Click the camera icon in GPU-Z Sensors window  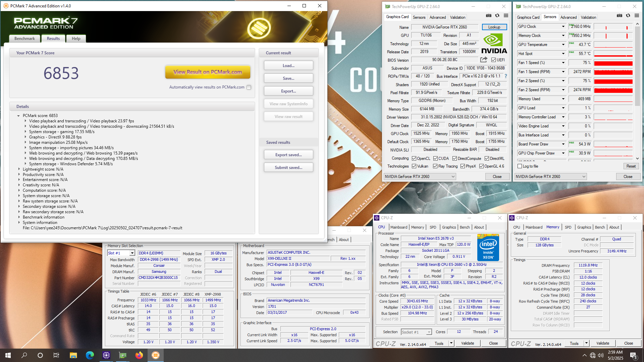[x=620, y=15]
